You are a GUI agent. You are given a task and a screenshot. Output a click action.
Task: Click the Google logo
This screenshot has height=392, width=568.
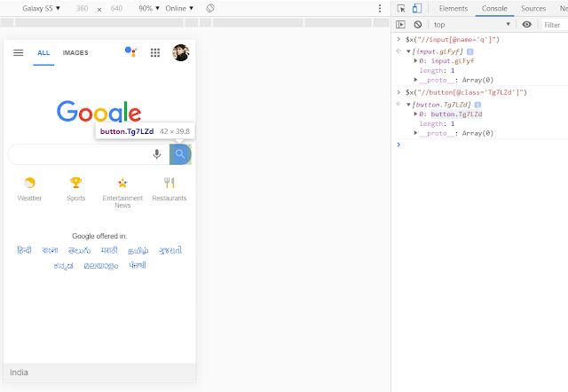point(99,112)
